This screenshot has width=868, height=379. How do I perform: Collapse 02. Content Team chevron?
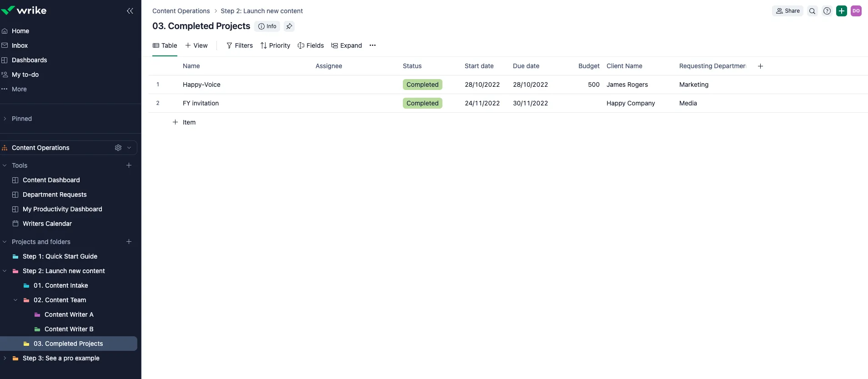click(x=16, y=300)
